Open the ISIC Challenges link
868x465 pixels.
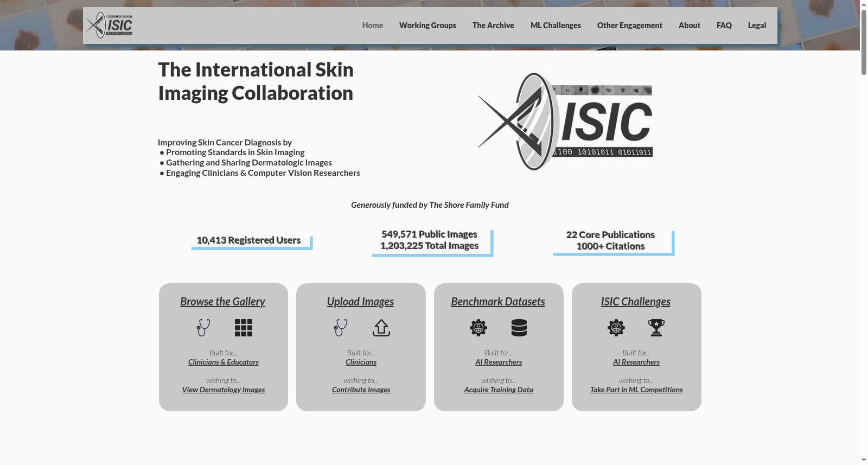click(636, 302)
